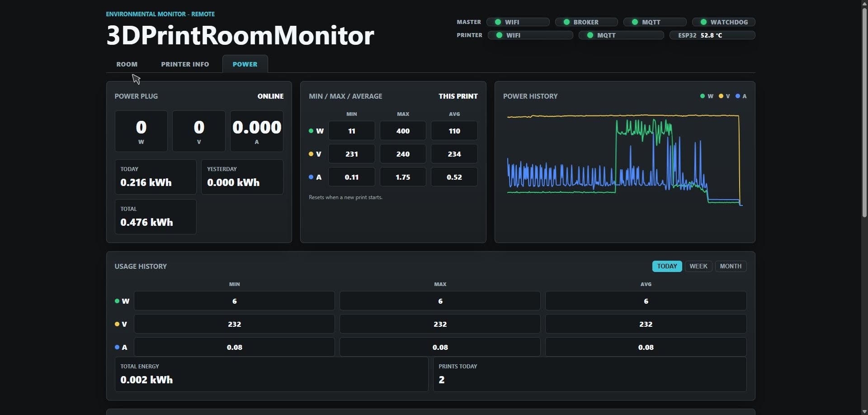Viewport: 868px width, 415px height.
Task: Click the V min value 231
Action: pyautogui.click(x=352, y=154)
